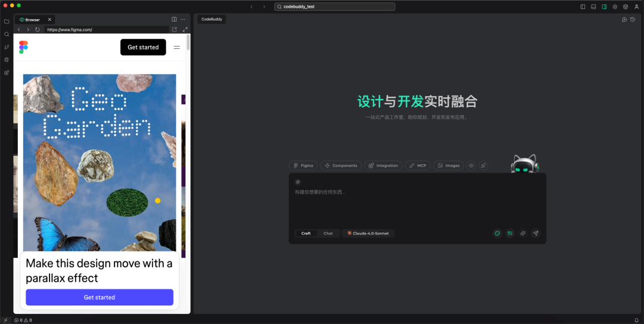Select the Browser tab
The width and height of the screenshot is (644, 324).
35,19
